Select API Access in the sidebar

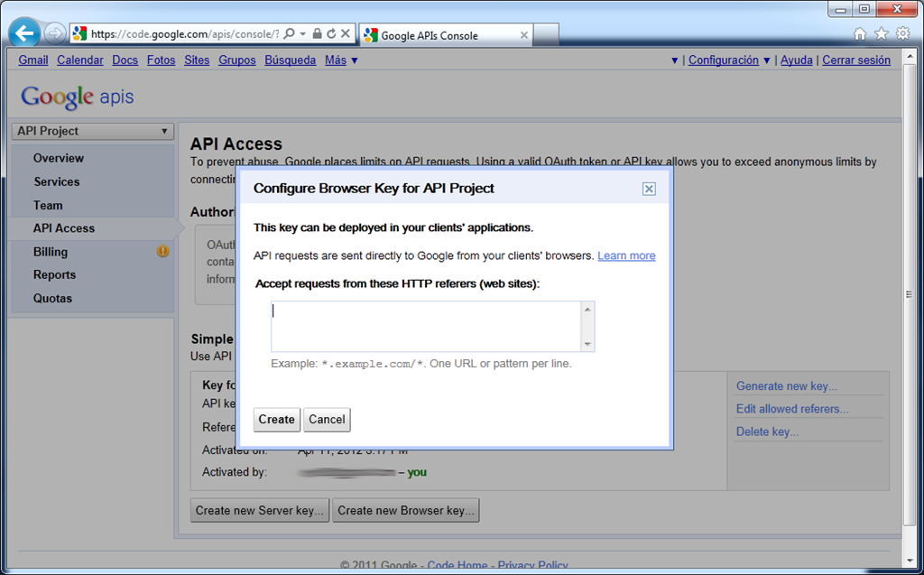click(x=64, y=228)
